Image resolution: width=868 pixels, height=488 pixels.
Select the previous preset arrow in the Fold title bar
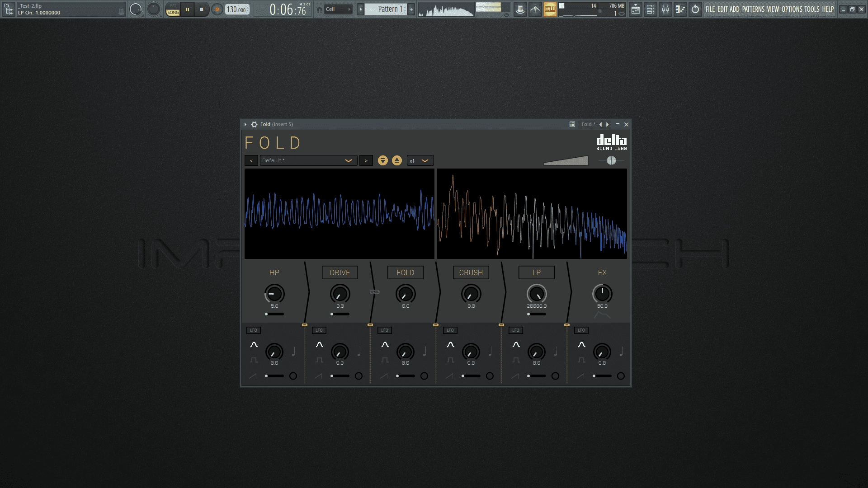pyautogui.click(x=600, y=124)
